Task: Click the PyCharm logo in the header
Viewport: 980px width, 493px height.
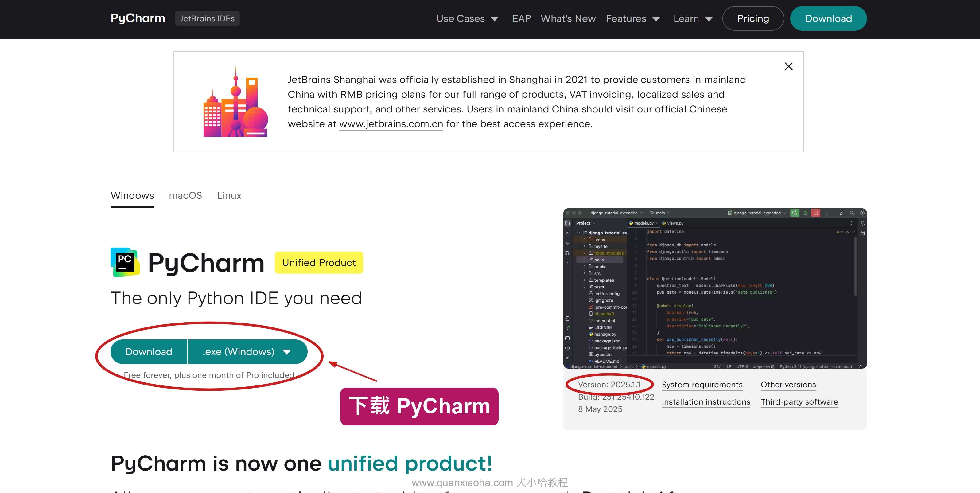Action: 138,18
